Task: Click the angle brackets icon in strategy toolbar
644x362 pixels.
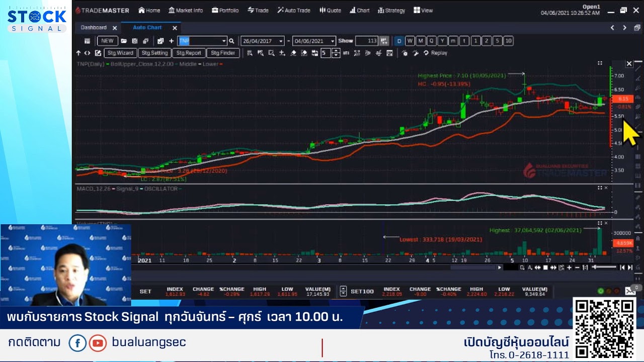Action: coord(88,53)
